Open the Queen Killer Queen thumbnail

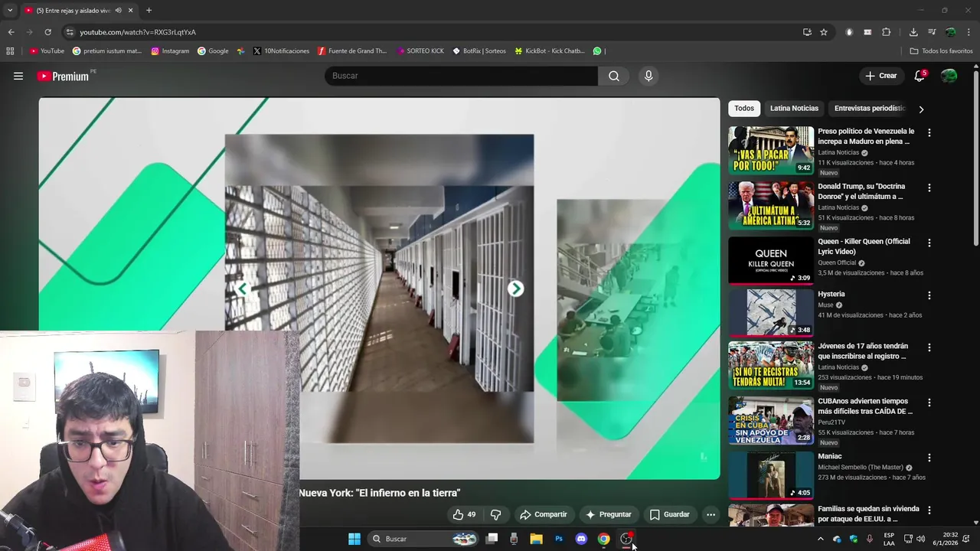click(x=771, y=260)
